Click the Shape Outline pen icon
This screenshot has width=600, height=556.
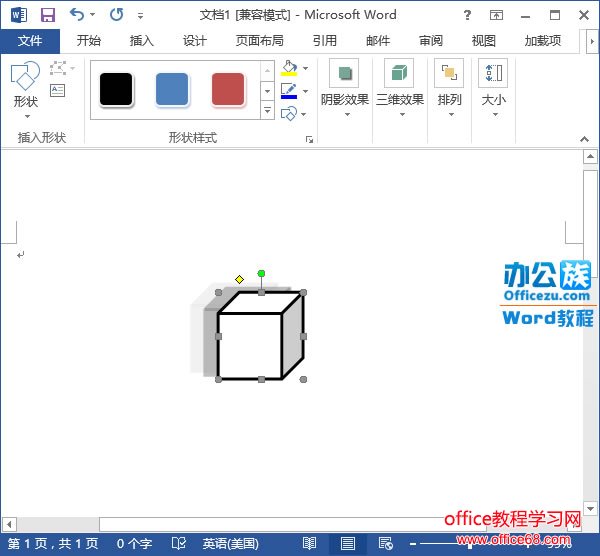(x=289, y=91)
